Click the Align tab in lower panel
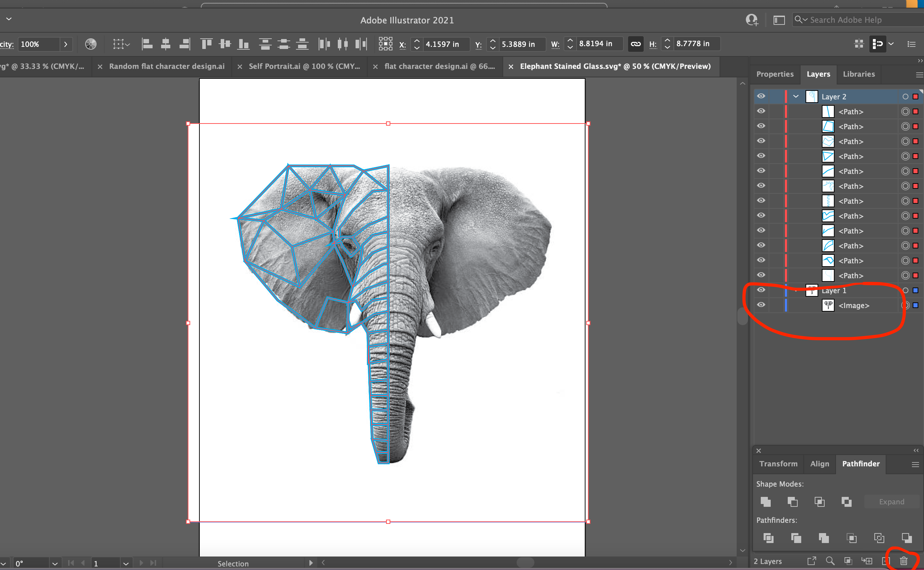Screen dimensions: 924x570 (820, 464)
